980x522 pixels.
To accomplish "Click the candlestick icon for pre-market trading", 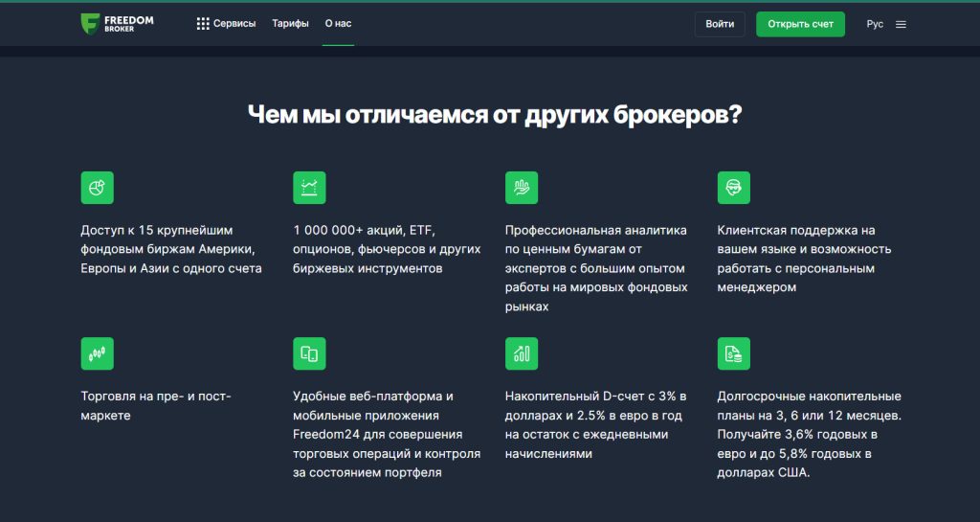I will pyautogui.click(x=97, y=353).
